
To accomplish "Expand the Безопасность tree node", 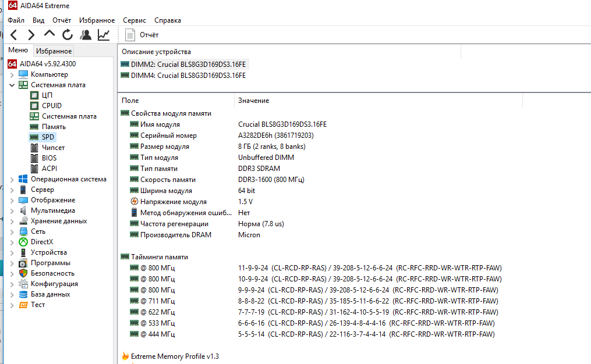I will [x=12, y=274].
